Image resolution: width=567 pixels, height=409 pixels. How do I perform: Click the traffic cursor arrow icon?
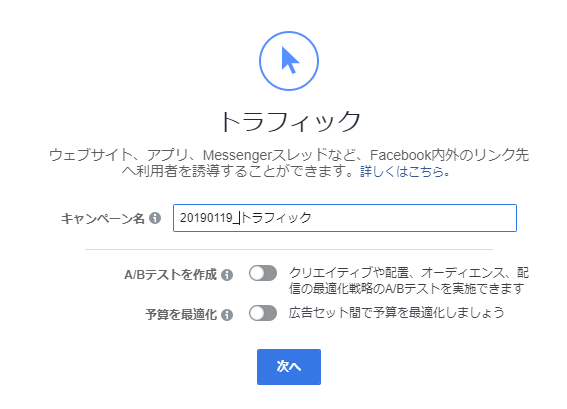[x=290, y=60]
